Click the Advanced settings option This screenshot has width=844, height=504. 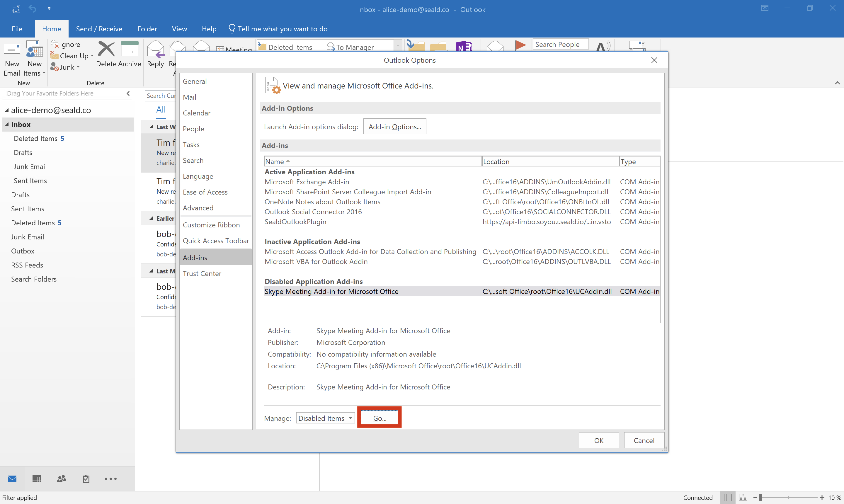[x=198, y=207]
